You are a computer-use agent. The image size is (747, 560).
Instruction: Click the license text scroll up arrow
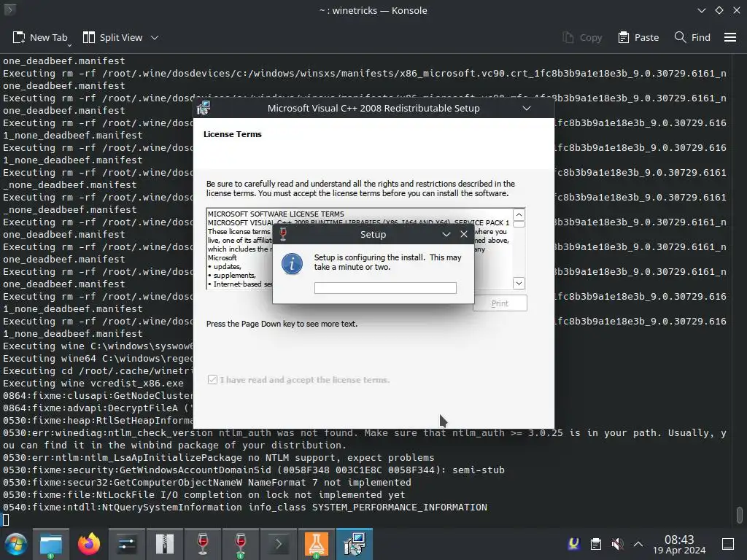(x=519, y=214)
